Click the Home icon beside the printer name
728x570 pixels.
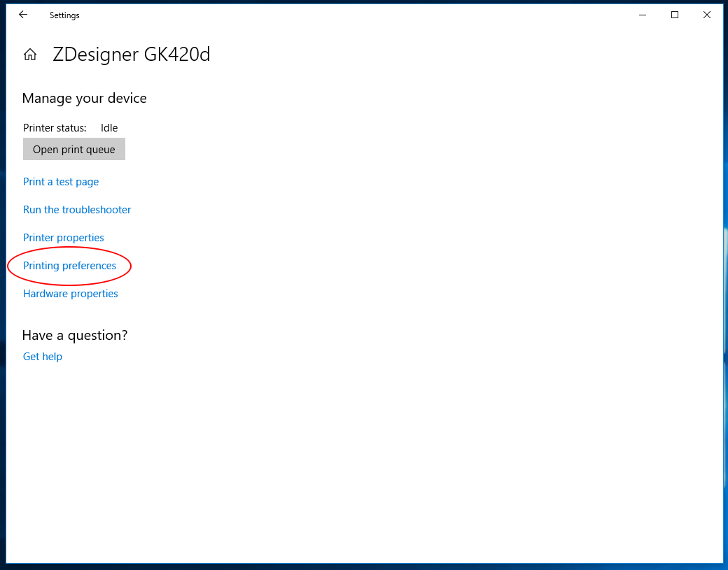29,53
